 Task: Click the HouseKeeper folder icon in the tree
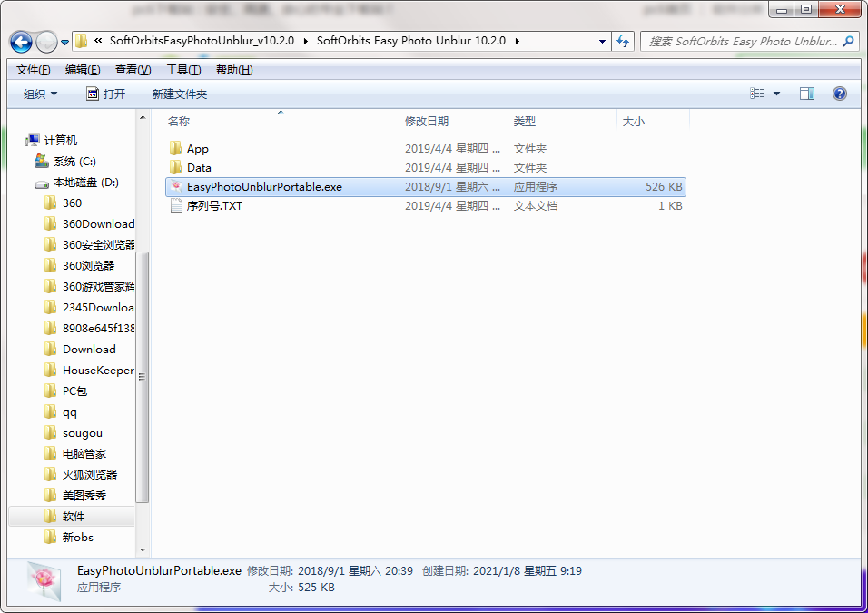50,370
